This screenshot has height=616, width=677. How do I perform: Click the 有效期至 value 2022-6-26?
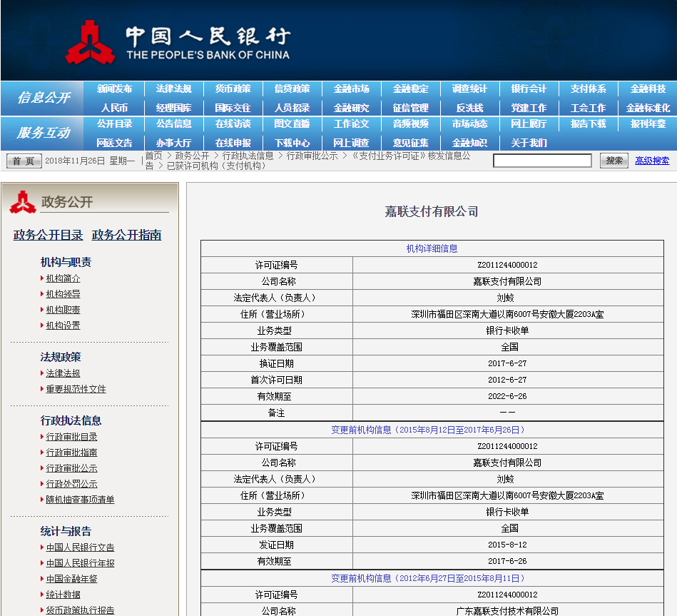click(507, 397)
